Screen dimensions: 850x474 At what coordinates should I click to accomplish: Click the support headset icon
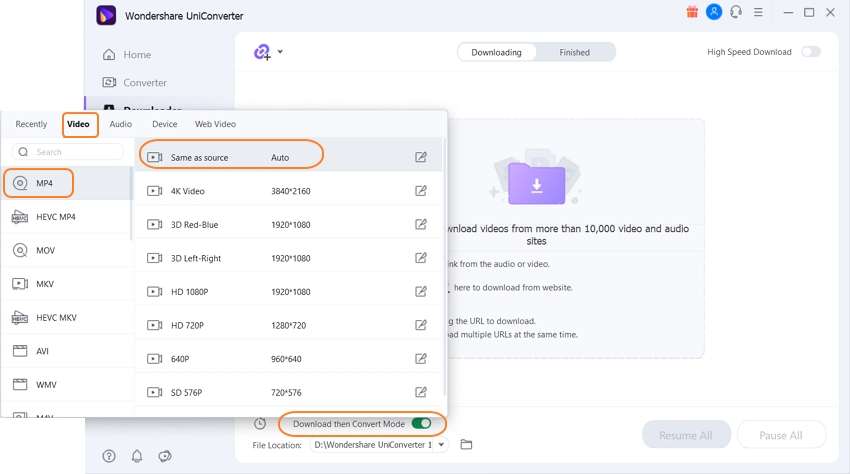736,12
